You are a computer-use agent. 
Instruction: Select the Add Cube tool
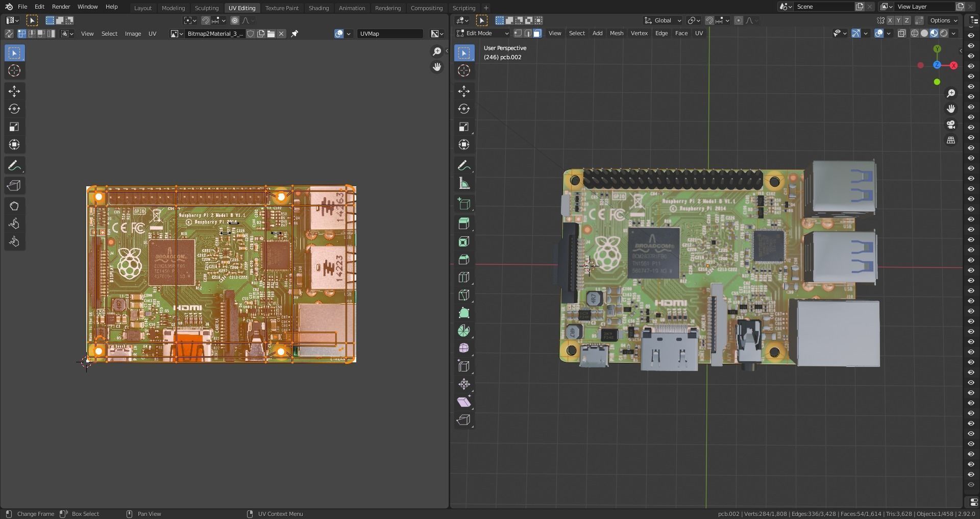(464, 204)
